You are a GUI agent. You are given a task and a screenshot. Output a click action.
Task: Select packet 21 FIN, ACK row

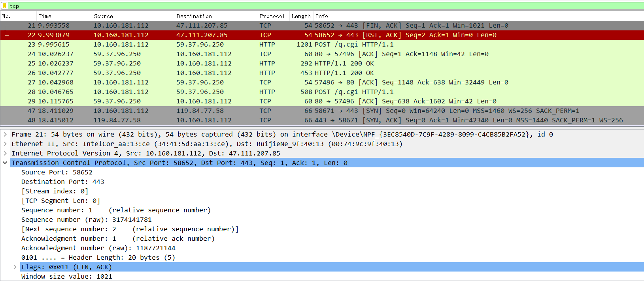[x=322, y=25]
